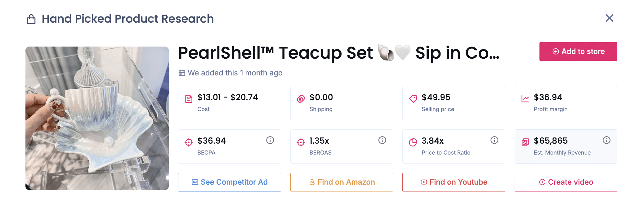Open See Competitor Ad
Image resolution: width=644 pixels, height=198 pixels.
[x=230, y=182]
